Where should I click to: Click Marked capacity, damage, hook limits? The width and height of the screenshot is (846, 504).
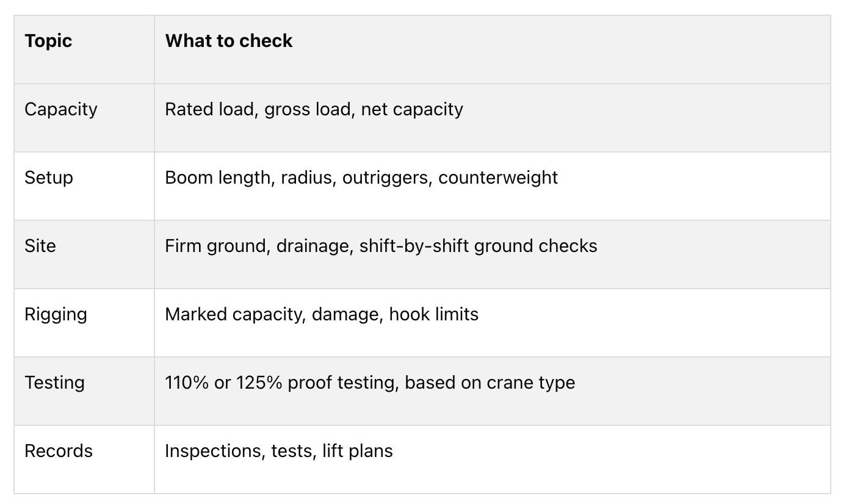coord(322,314)
